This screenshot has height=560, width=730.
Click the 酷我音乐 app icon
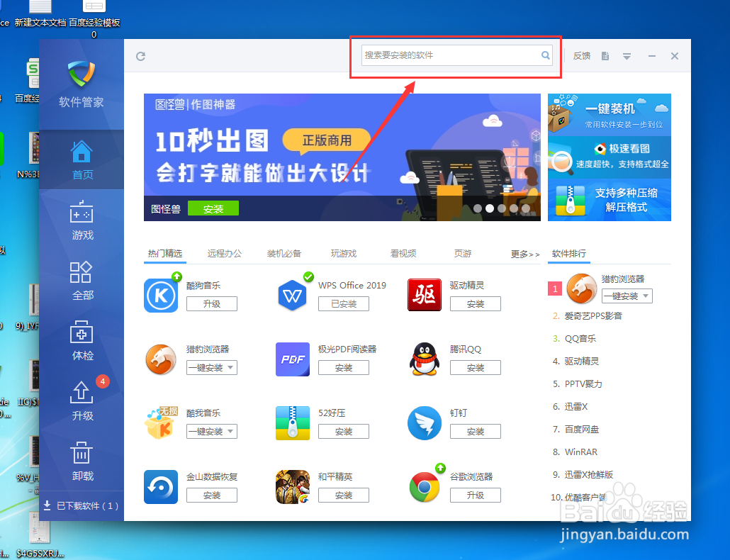(161, 422)
